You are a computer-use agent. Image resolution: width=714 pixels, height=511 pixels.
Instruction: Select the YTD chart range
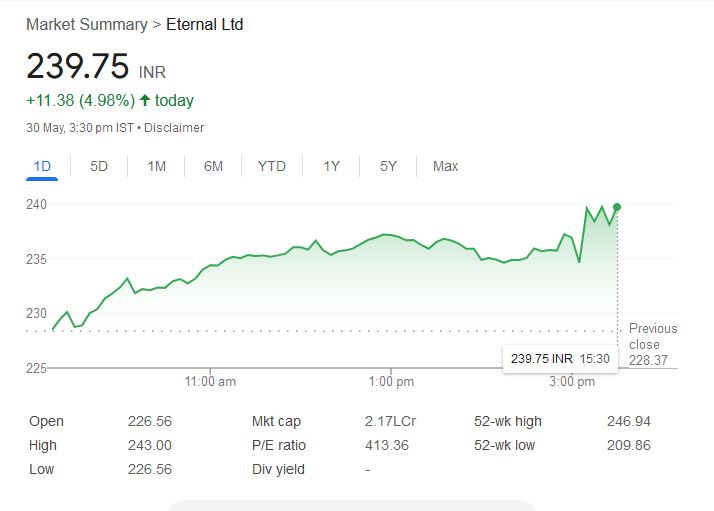(x=271, y=166)
